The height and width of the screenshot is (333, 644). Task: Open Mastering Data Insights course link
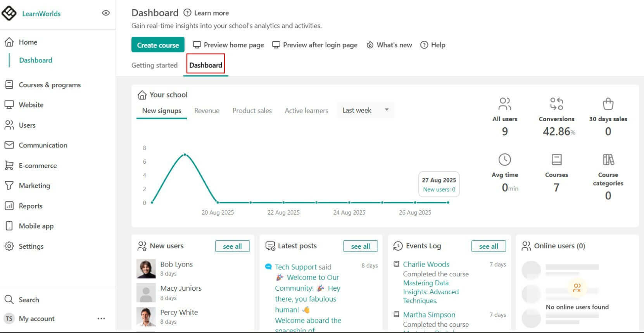431,292
